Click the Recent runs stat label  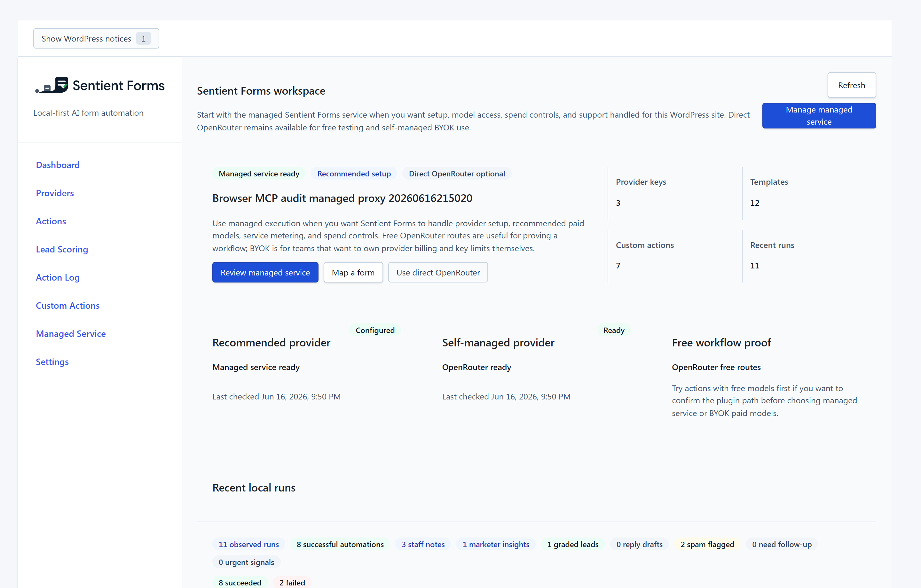pyautogui.click(x=772, y=245)
